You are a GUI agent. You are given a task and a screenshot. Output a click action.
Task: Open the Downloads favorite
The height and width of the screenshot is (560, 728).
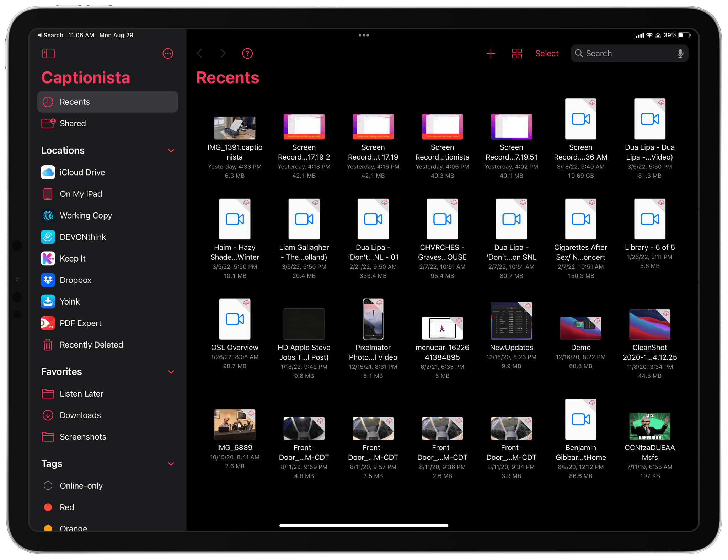click(x=108, y=415)
